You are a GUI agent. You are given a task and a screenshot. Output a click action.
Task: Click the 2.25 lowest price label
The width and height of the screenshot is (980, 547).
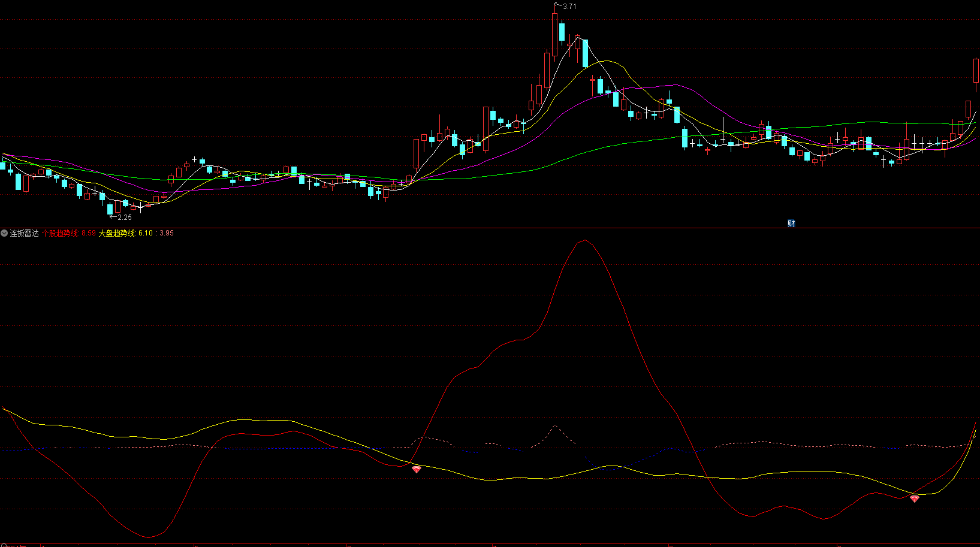(124, 217)
